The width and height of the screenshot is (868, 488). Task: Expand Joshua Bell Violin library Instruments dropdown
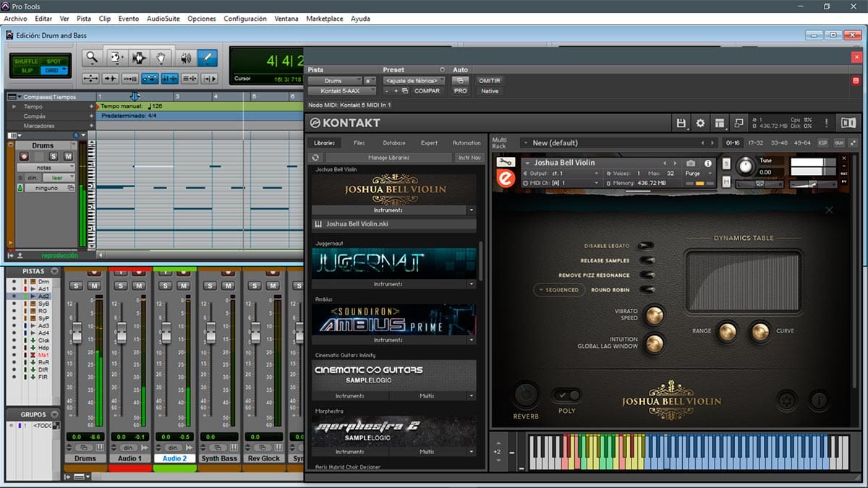click(472, 210)
